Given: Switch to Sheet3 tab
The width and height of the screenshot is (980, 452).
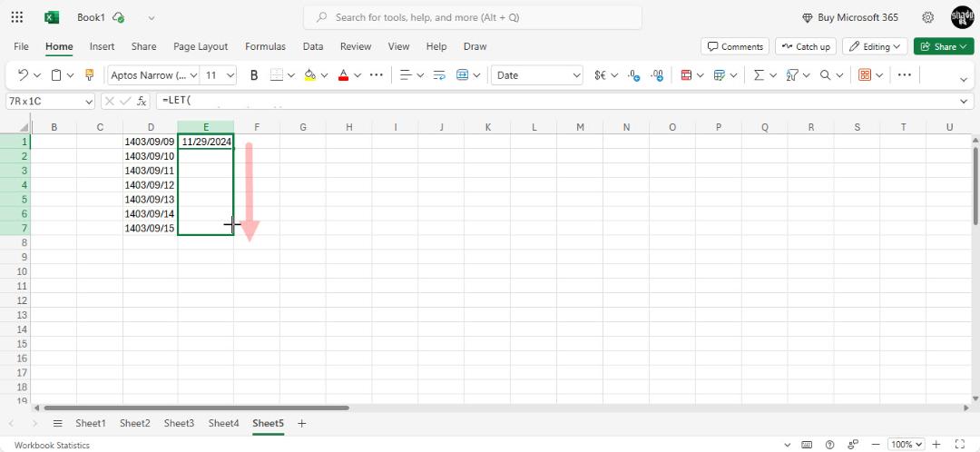Looking at the screenshot, I should 179,423.
